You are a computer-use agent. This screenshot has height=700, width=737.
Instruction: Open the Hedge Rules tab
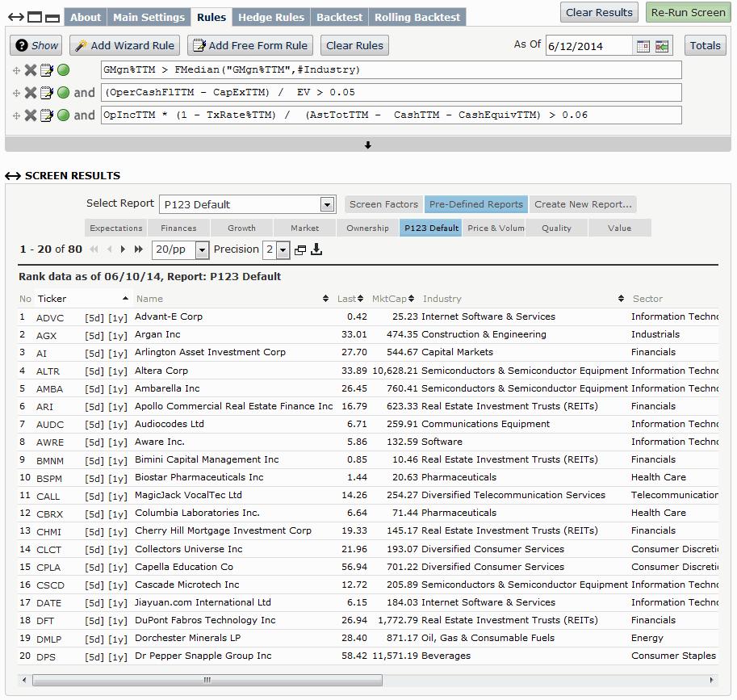click(x=271, y=18)
